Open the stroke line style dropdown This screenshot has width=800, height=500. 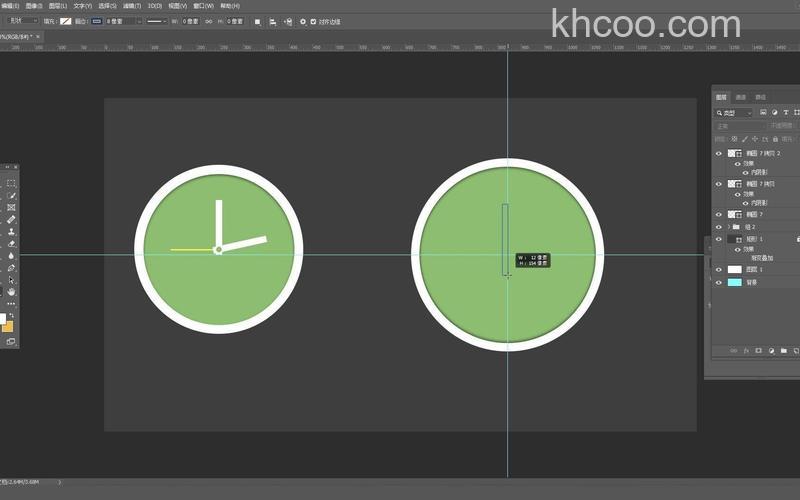[157, 20]
